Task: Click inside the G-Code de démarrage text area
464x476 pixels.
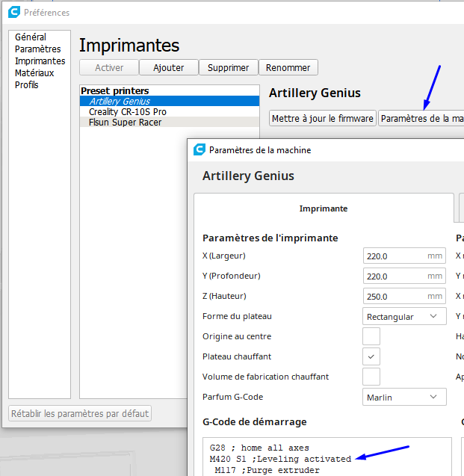Action: coord(327,457)
